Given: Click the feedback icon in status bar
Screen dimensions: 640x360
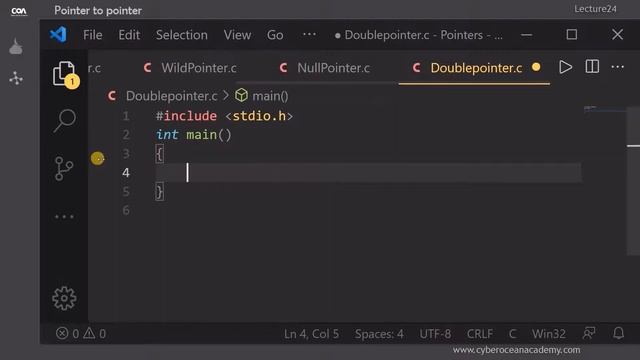Looking at the screenshot, I should click(589, 333).
